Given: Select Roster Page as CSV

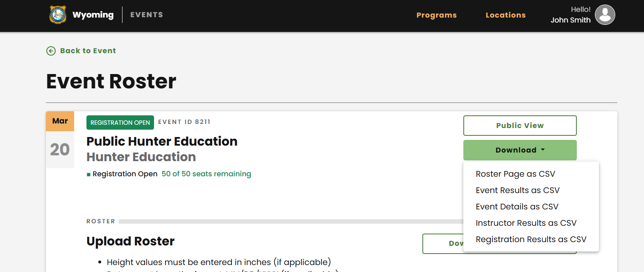Looking at the screenshot, I should tap(515, 174).
